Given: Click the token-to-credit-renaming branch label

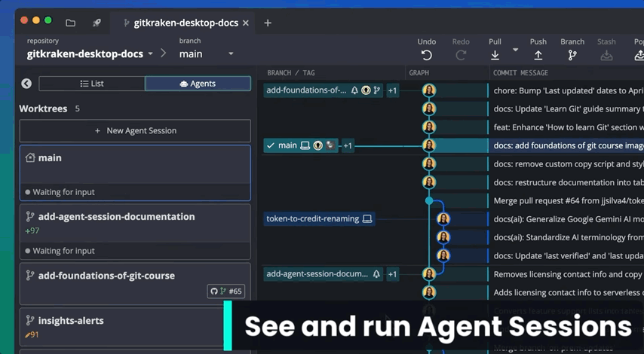Looking at the screenshot, I should (x=319, y=218).
